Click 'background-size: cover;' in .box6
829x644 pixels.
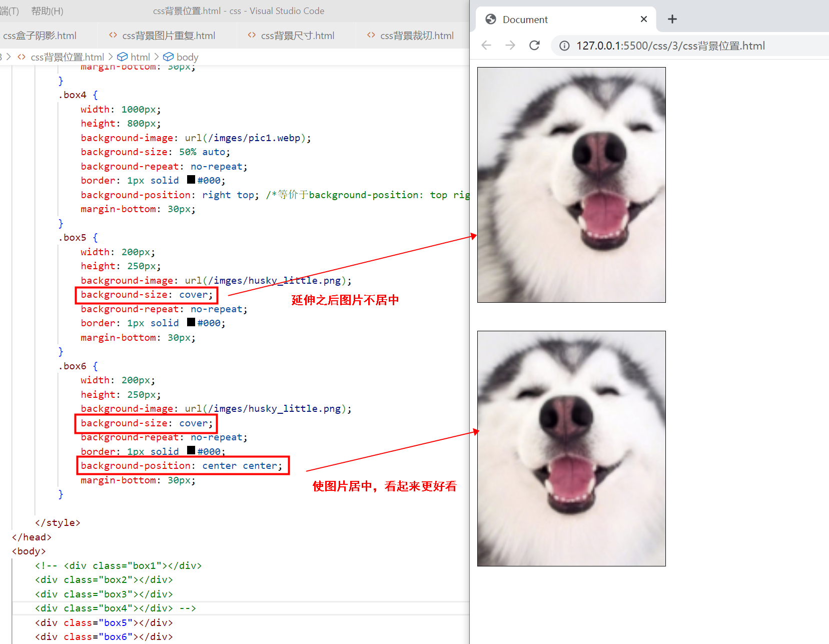tap(147, 423)
